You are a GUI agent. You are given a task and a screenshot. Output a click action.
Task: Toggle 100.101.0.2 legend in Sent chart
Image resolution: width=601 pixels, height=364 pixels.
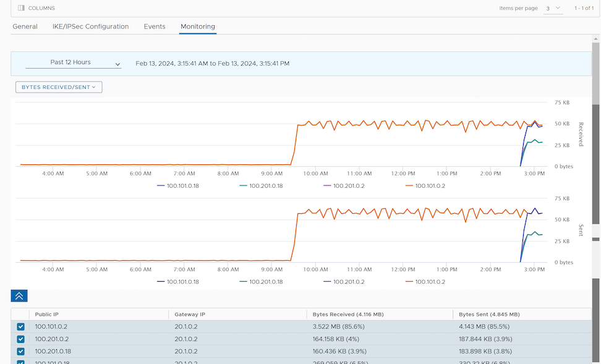pos(430,281)
